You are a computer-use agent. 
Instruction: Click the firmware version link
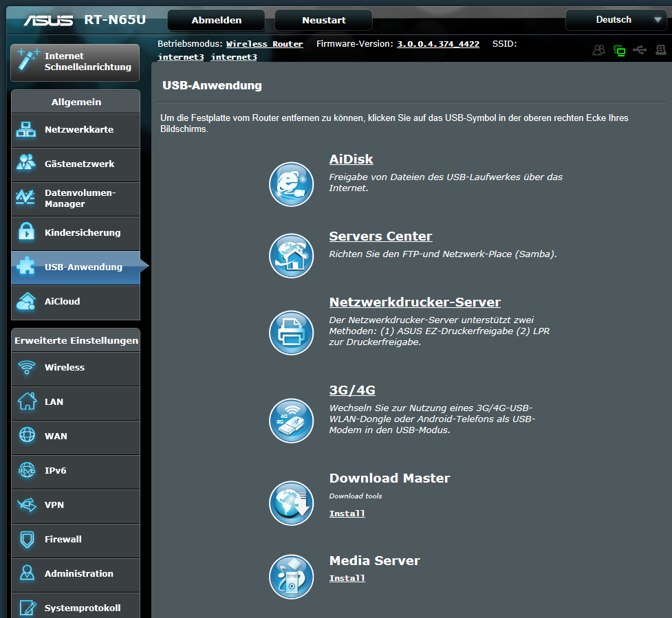click(x=437, y=44)
